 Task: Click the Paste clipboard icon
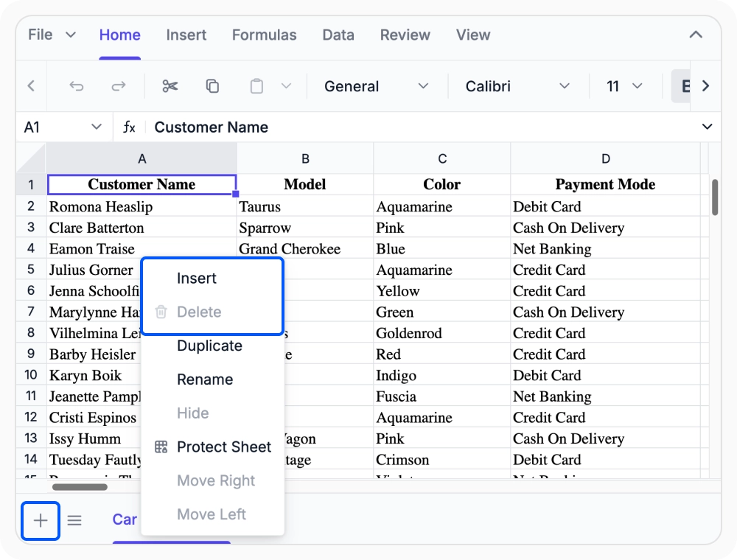coord(256,86)
